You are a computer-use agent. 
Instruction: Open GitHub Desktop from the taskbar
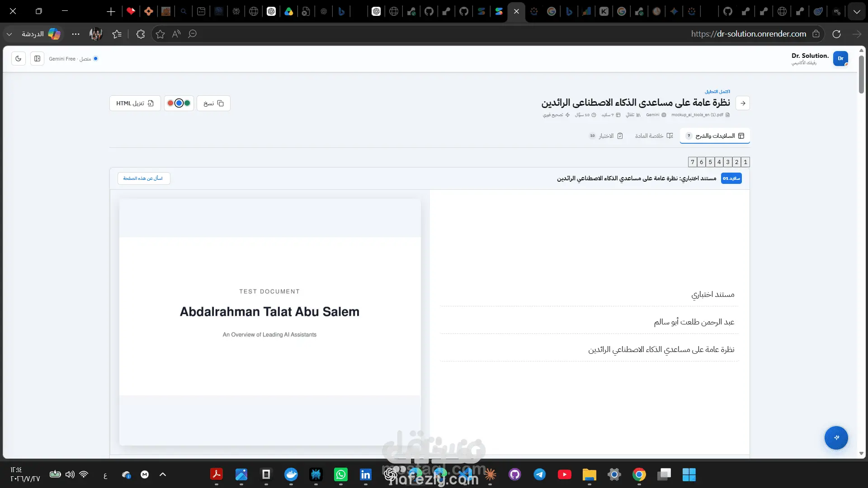point(515,474)
